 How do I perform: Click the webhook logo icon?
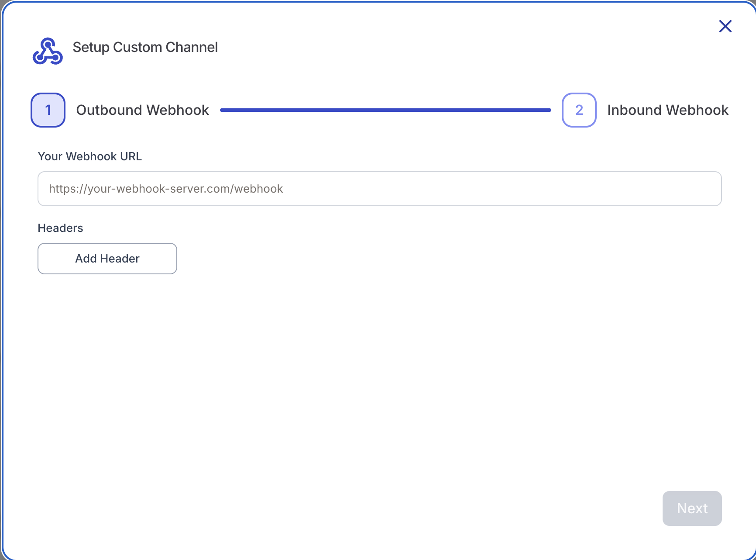[x=48, y=51]
